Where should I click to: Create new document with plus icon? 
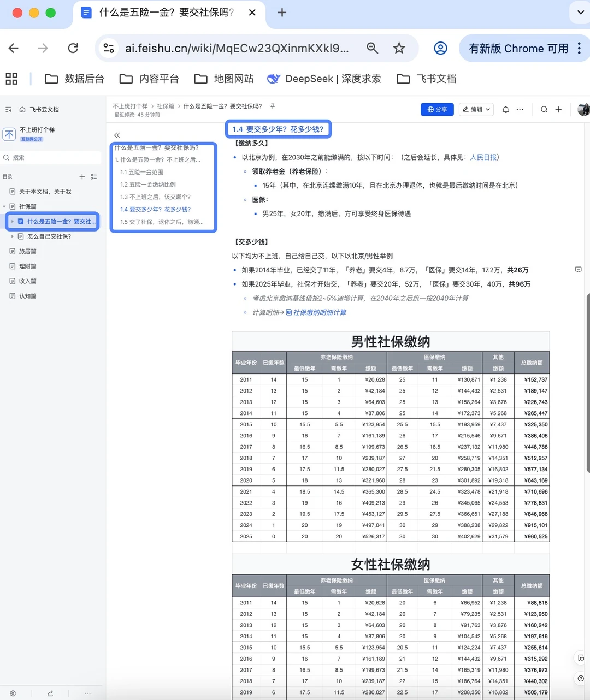pos(558,109)
